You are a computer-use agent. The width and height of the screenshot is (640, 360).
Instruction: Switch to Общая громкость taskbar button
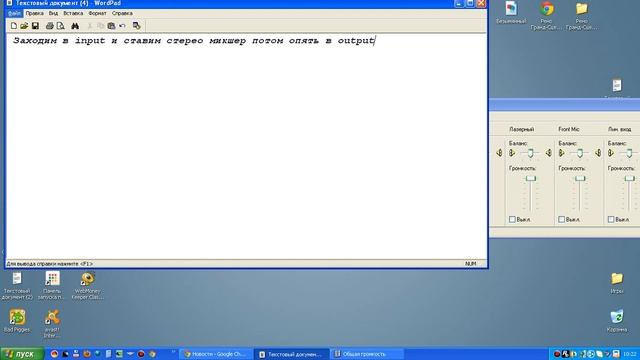tap(367, 354)
